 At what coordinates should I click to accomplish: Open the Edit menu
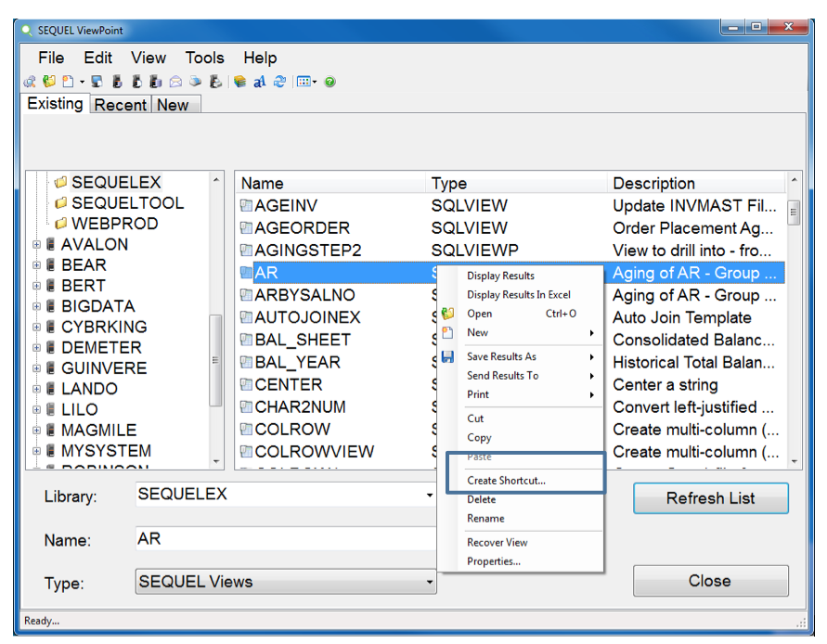point(98,58)
